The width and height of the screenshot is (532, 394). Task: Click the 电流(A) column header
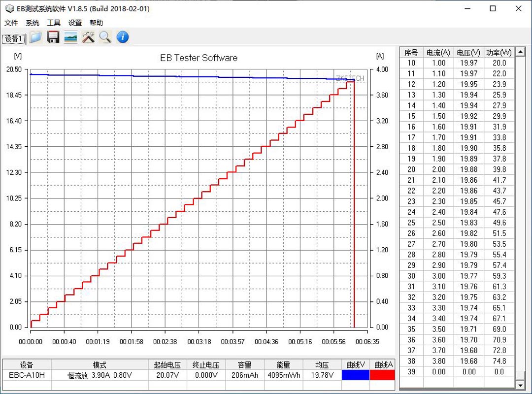click(x=438, y=52)
